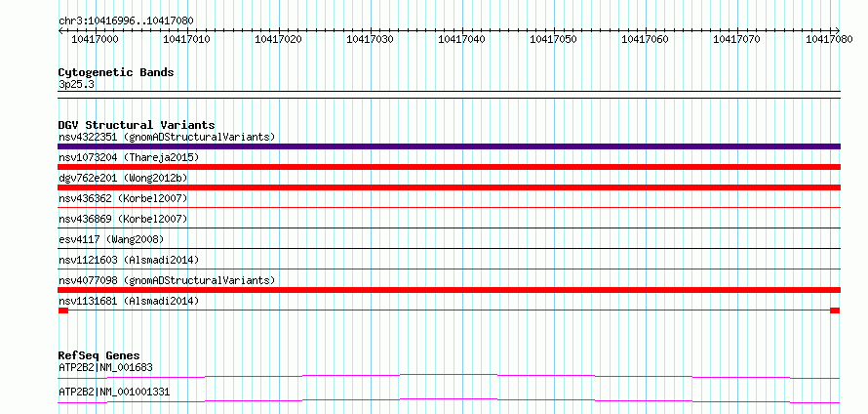
Task: Click the thick red dgv762e201 bar
Action: tap(450, 187)
